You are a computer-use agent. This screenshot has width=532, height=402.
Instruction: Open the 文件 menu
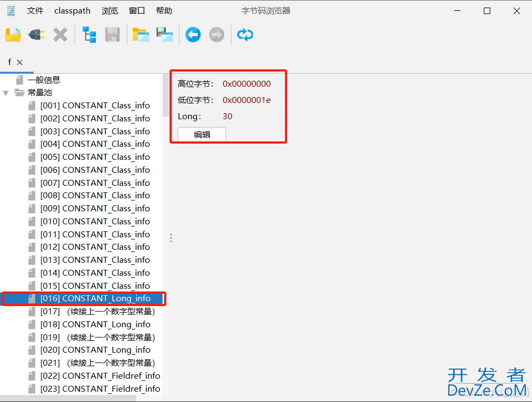(35, 11)
